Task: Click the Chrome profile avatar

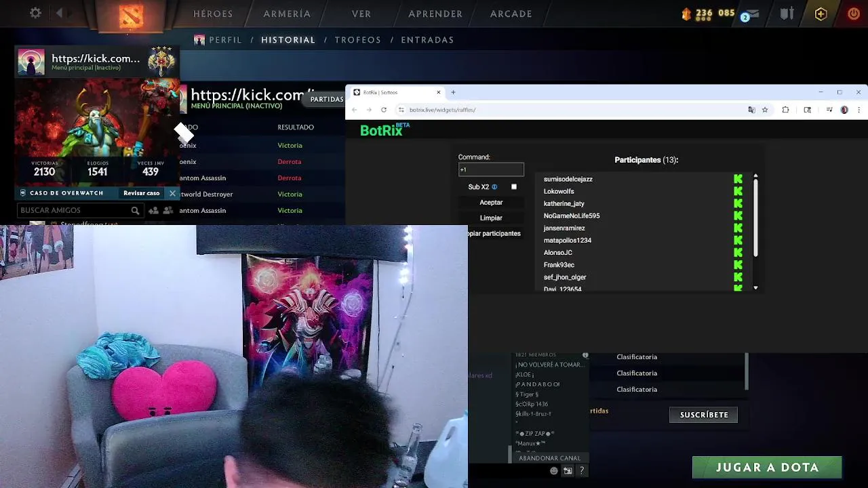Action: click(x=844, y=110)
